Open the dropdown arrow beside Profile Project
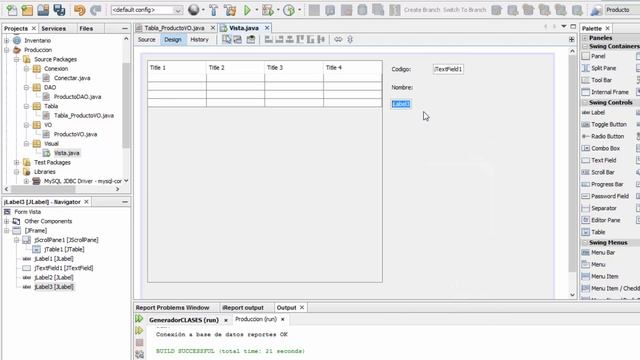The height and width of the screenshot is (360, 640). pyautogui.click(x=300, y=10)
